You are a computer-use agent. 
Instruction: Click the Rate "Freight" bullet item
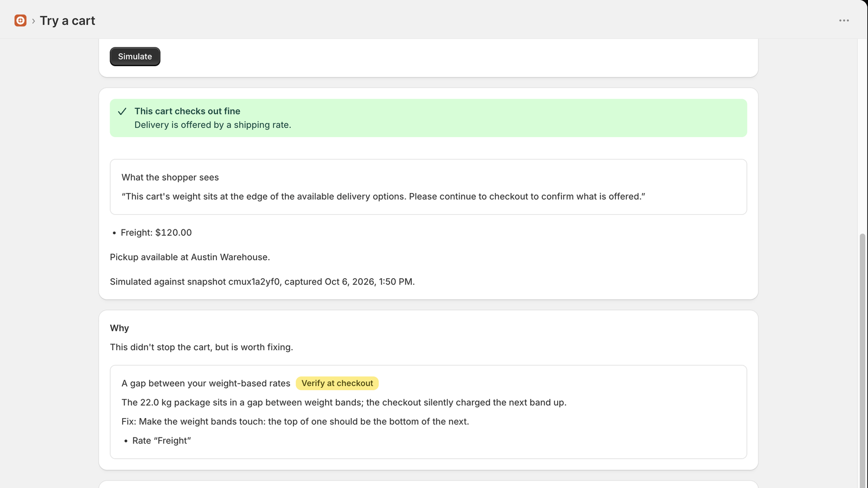click(161, 441)
